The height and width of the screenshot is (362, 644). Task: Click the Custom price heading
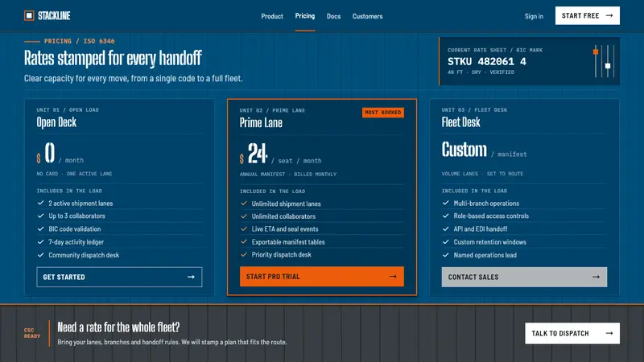[x=464, y=150]
